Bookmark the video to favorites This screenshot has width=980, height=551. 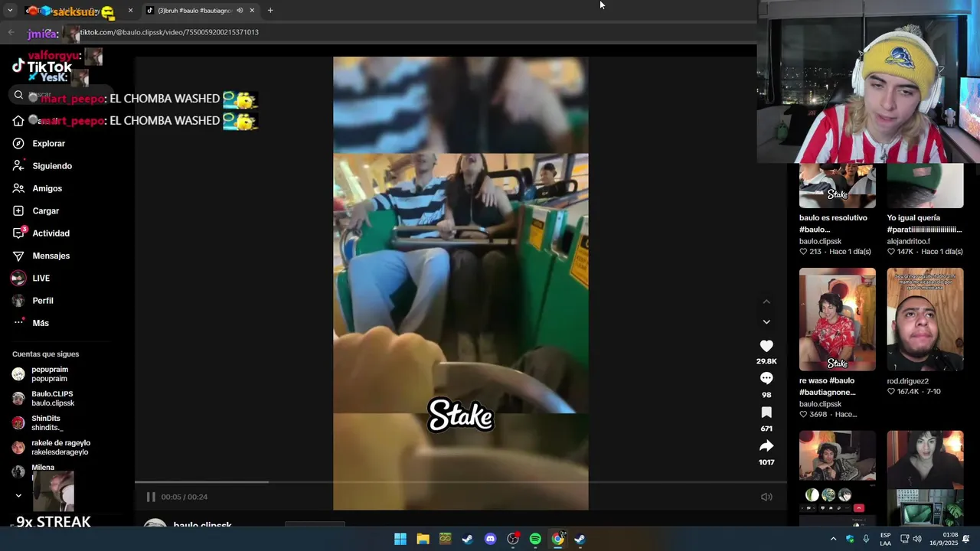[x=766, y=412]
